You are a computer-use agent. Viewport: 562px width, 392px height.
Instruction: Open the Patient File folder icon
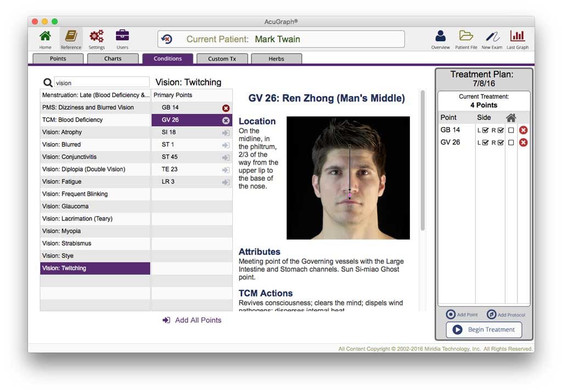point(466,36)
